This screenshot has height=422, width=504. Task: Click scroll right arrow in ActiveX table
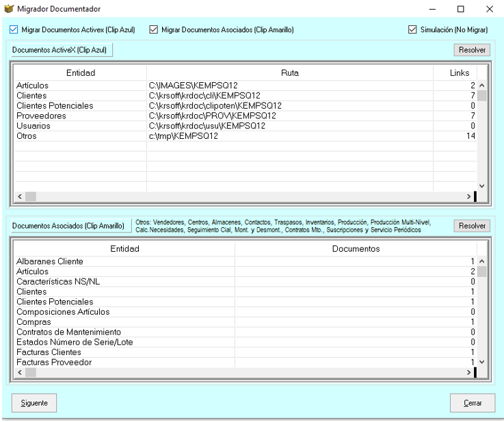(468, 196)
